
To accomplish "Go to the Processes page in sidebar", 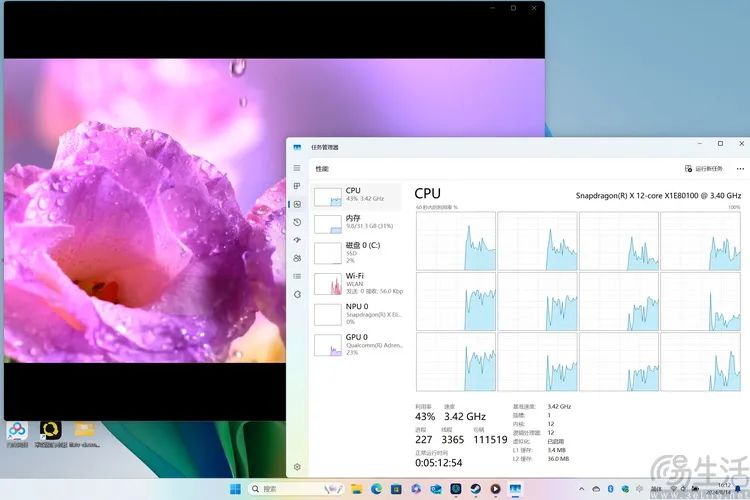I will coord(297,186).
